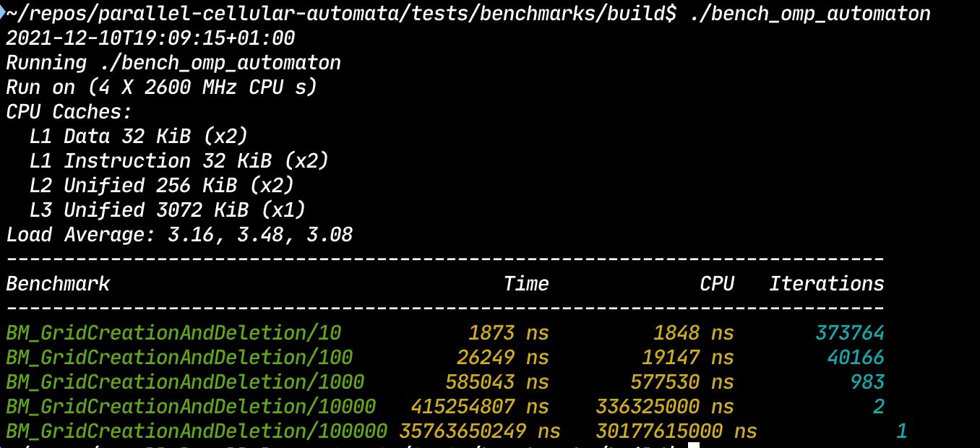Viewport: 980px width, 448px height.
Task: Click the CPU value 30177615000 ns
Action: (x=676, y=431)
